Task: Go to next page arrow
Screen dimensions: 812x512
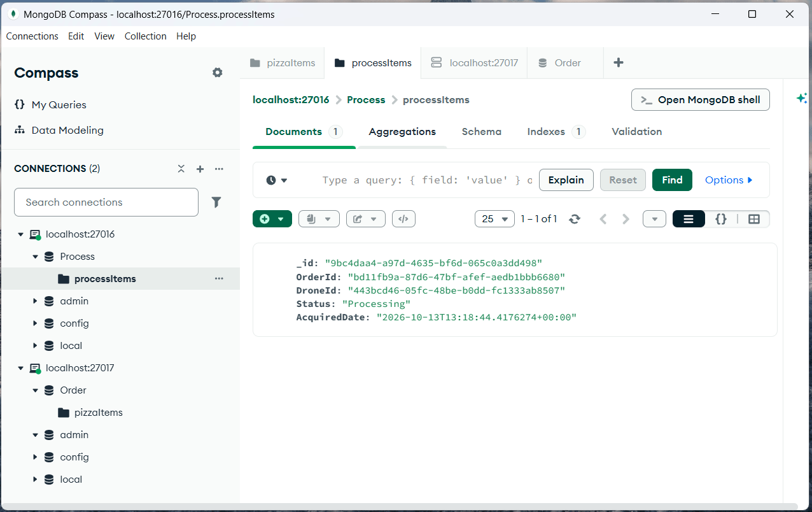Action: (x=626, y=219)
